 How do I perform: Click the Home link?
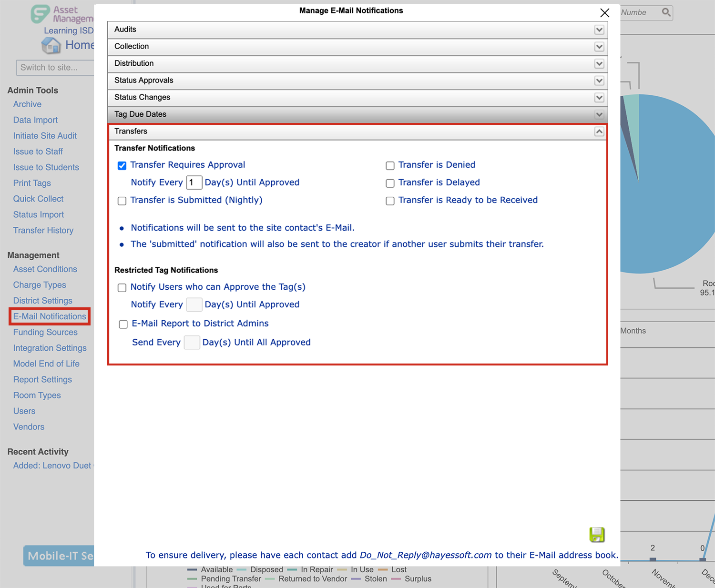point(80,45)
